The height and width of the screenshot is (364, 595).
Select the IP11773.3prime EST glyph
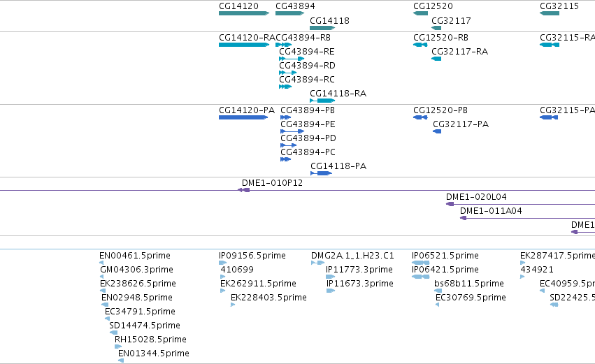pos(331,277)
